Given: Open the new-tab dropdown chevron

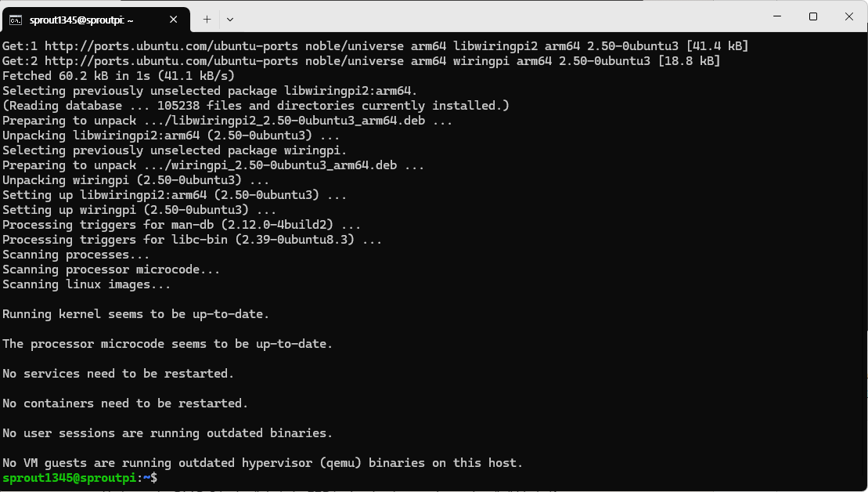Looking at the screenshot, I should click(x=229, y=19).
